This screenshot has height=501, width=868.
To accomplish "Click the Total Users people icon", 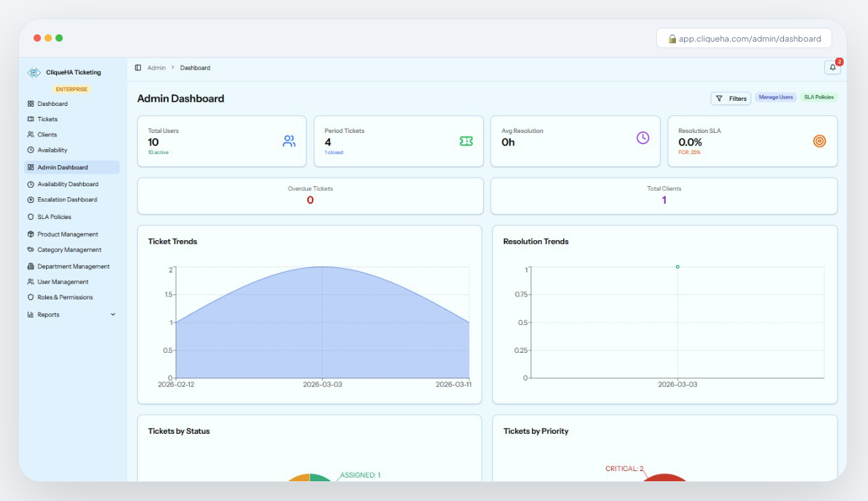I will 289,141.
